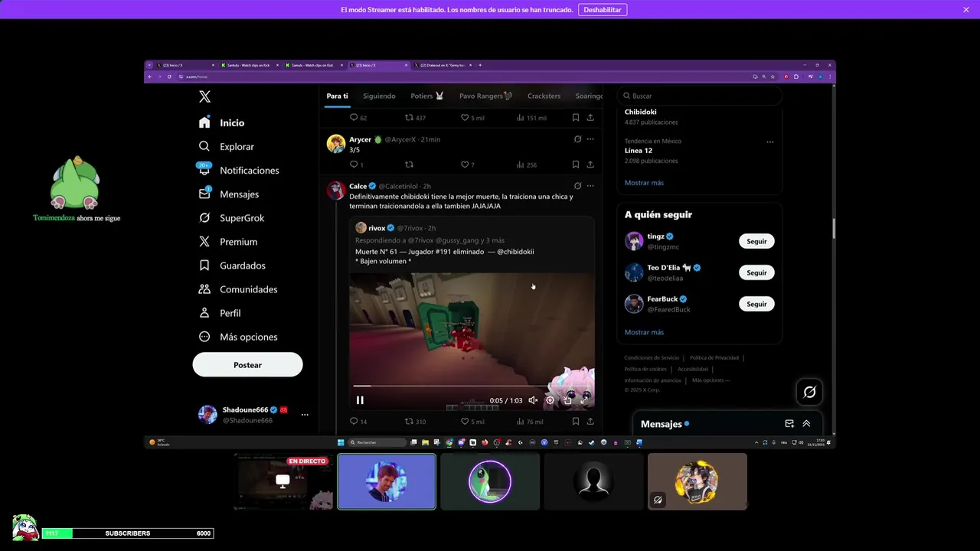
Task: Follow Teo D'Elia with Seguir button
Action: [x=756, y=272]
